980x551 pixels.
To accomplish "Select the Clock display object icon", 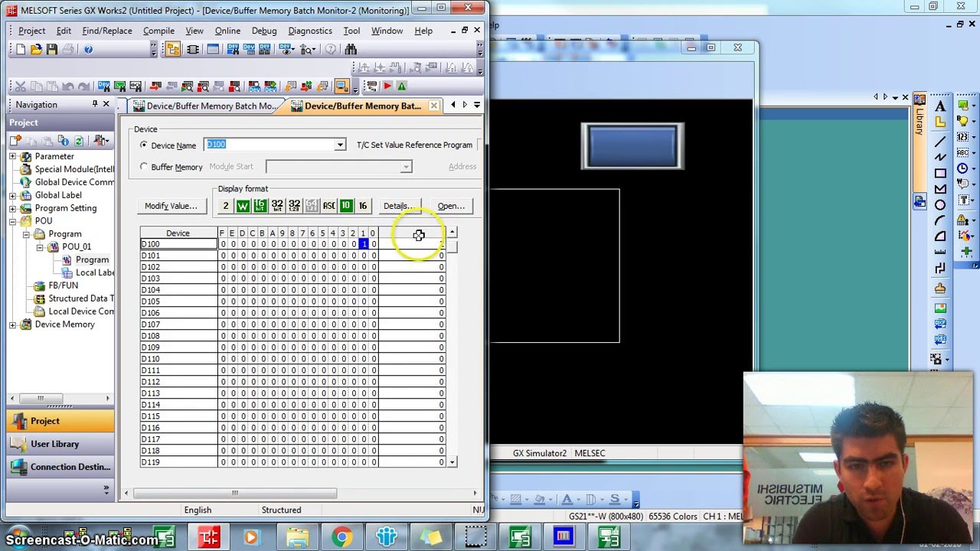I will tap(962, 168).
